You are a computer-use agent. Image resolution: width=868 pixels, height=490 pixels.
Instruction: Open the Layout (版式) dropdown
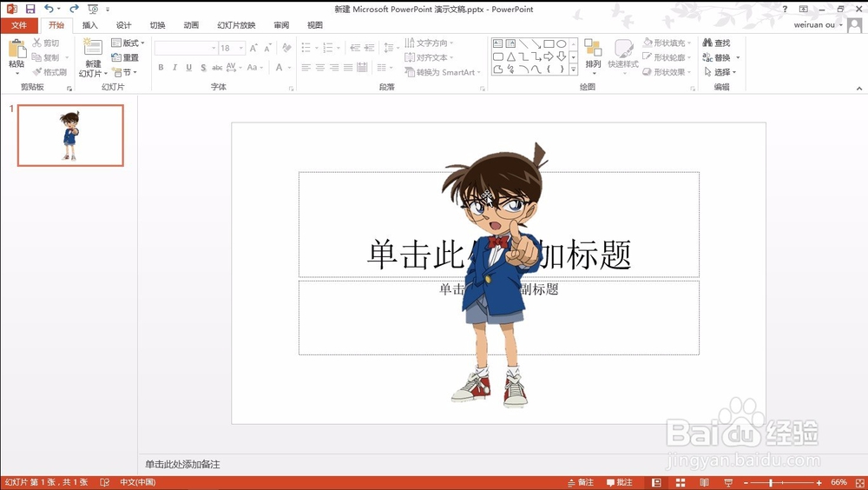[x=128, y=43]
